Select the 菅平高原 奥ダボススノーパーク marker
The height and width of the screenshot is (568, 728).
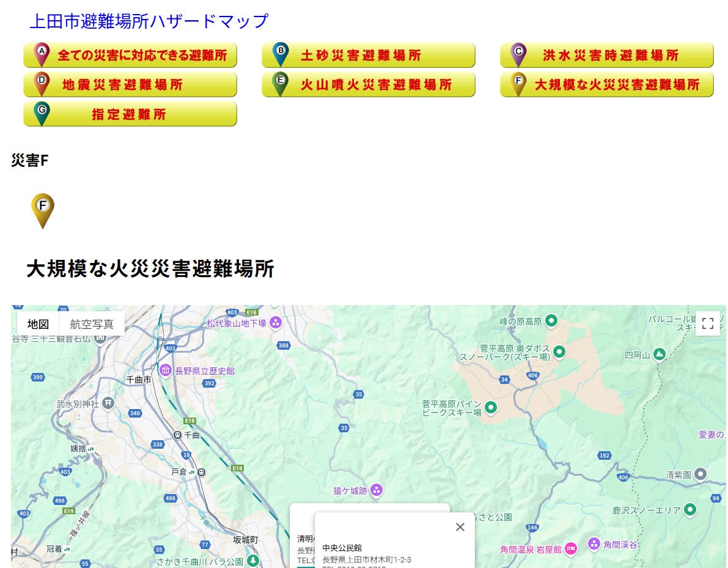click(559, 352)
